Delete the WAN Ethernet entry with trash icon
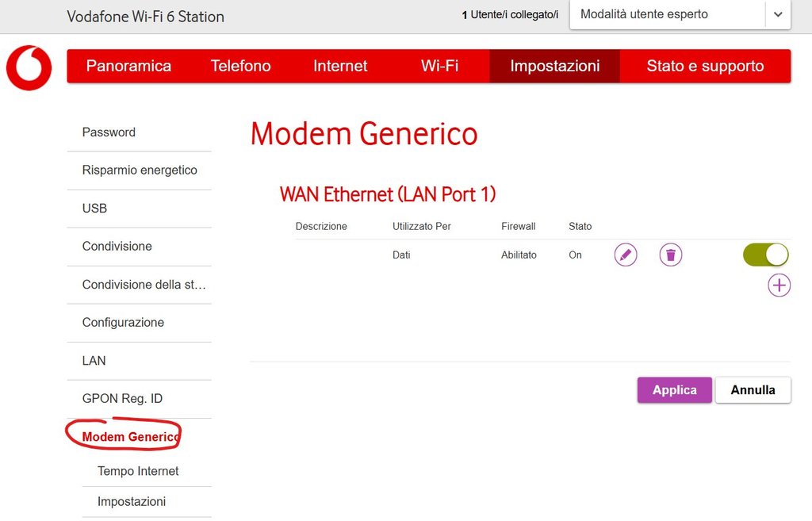Viewport: 812px width, 521px height. coord(671,255)
